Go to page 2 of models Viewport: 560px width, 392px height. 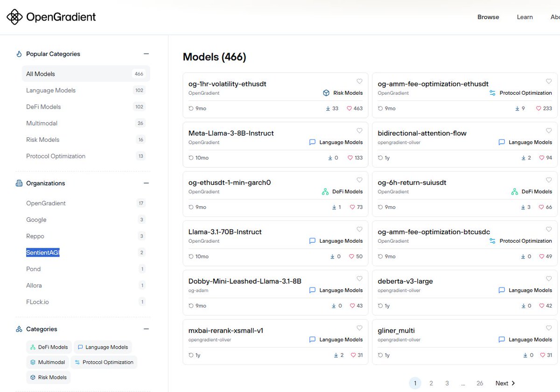431,383
